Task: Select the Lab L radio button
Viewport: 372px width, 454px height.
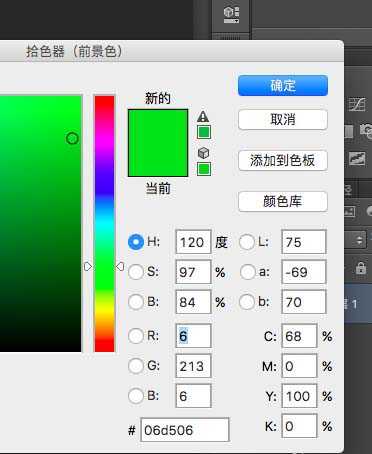Action: [247, 242]
